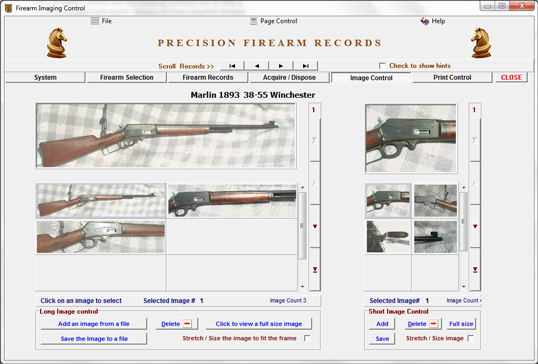The image size is (538, 364).
Task: Click the Page Control menu icon
Action: (253, 21)
